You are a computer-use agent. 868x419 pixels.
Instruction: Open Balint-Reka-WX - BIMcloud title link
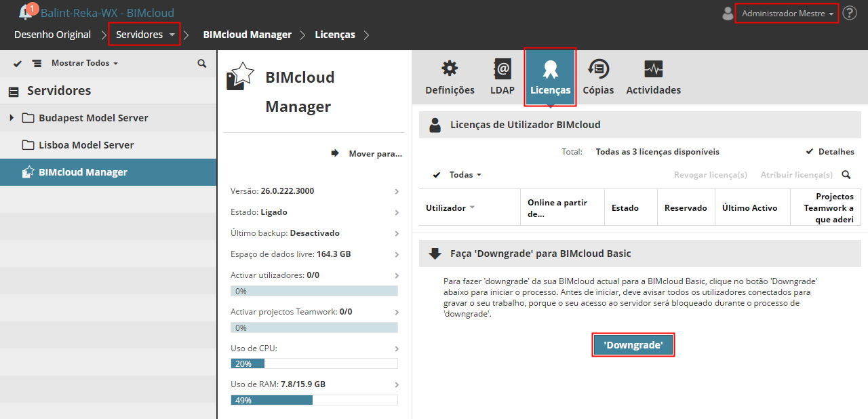pos(107,13)
